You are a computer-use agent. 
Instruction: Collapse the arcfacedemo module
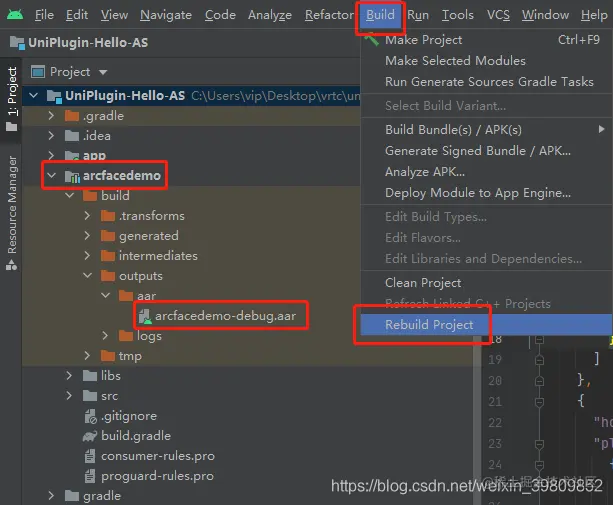(x=51, y=175)
